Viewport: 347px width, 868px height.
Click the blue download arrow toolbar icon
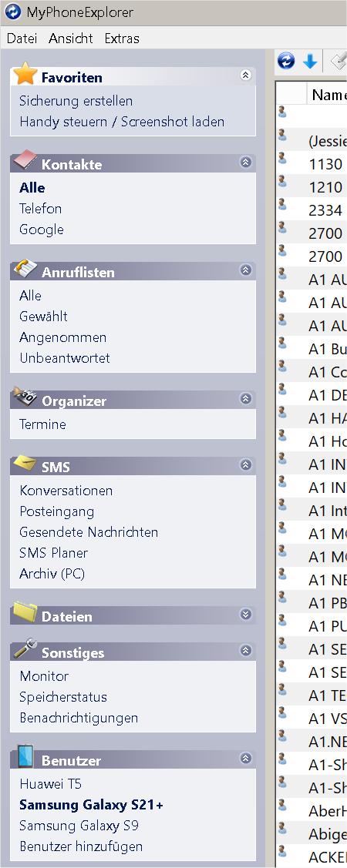(x=311, y=62)
